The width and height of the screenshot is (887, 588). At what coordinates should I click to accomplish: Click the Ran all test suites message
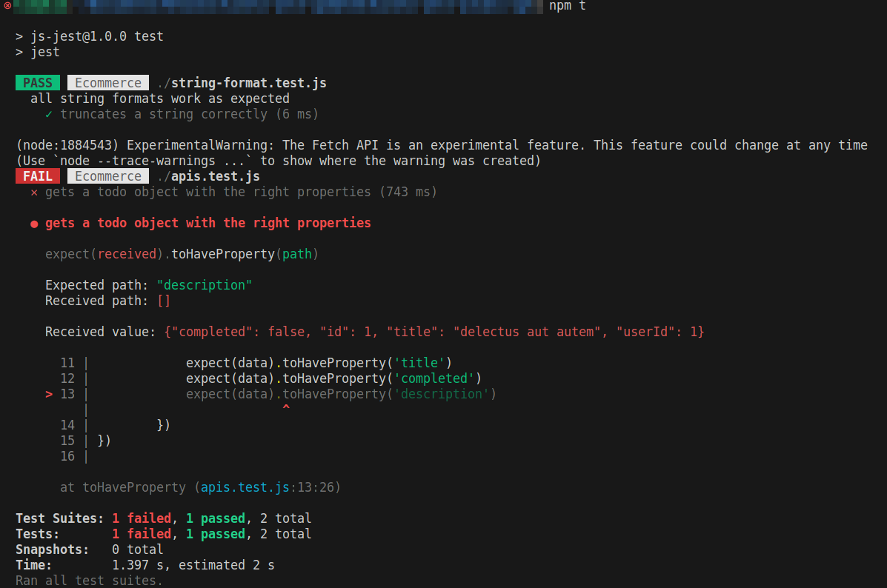(x=89, y=580)
